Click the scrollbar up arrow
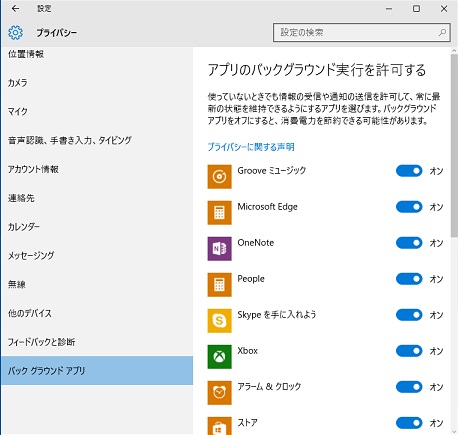 454,51
